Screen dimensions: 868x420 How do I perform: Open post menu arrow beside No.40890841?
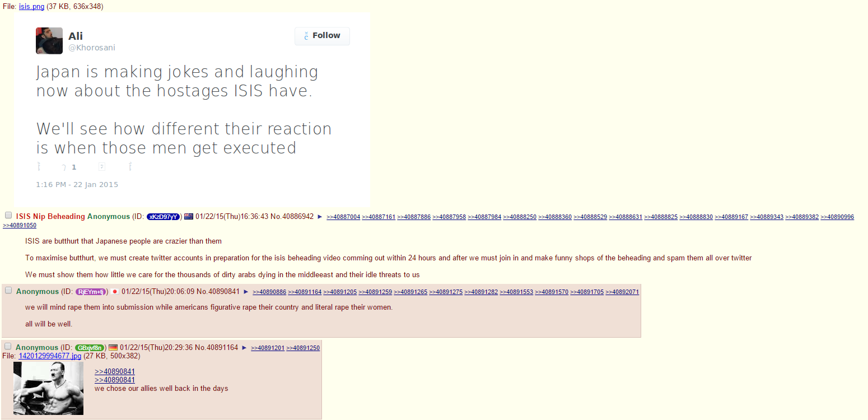pos(246,292)
